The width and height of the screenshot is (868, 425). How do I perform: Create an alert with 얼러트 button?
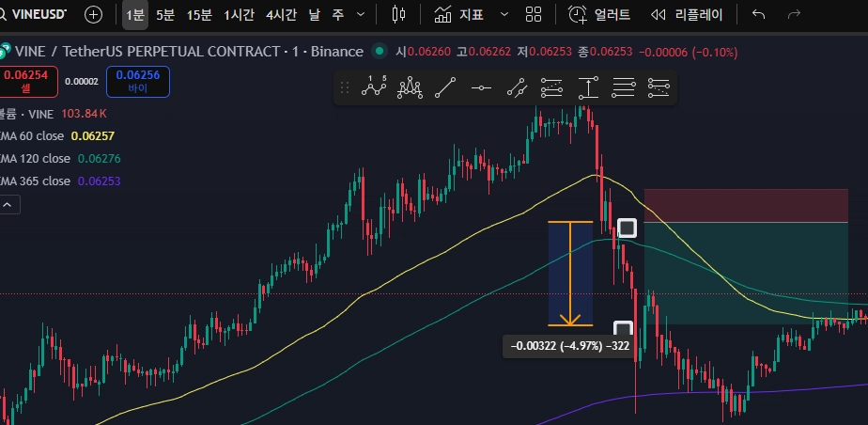tap(599, 14)
